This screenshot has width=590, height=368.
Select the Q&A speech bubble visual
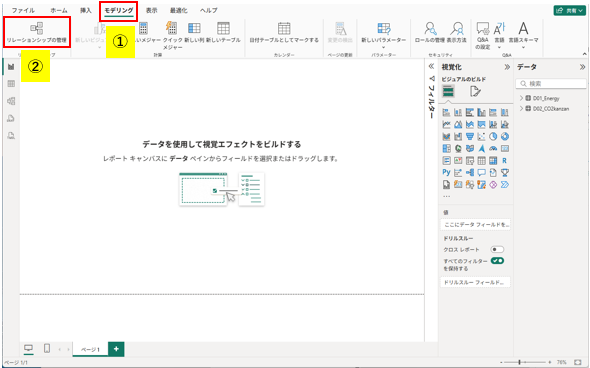click(481, 172)
